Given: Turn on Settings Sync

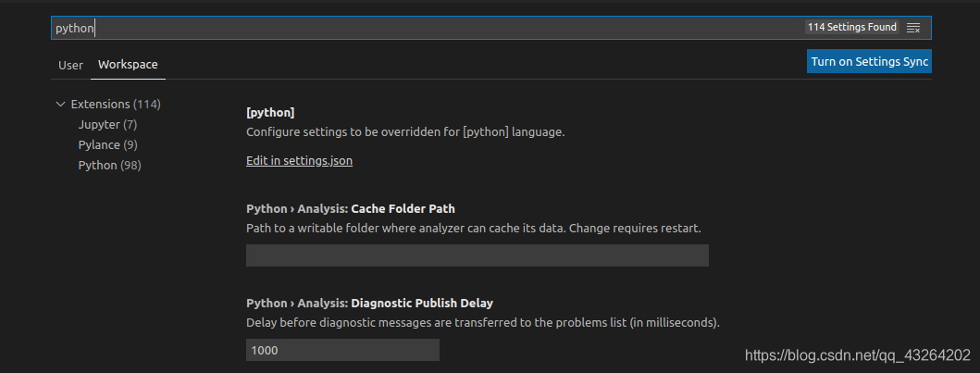Looking at the screenshot, I should pyautogui.click(x=869, y=62).
